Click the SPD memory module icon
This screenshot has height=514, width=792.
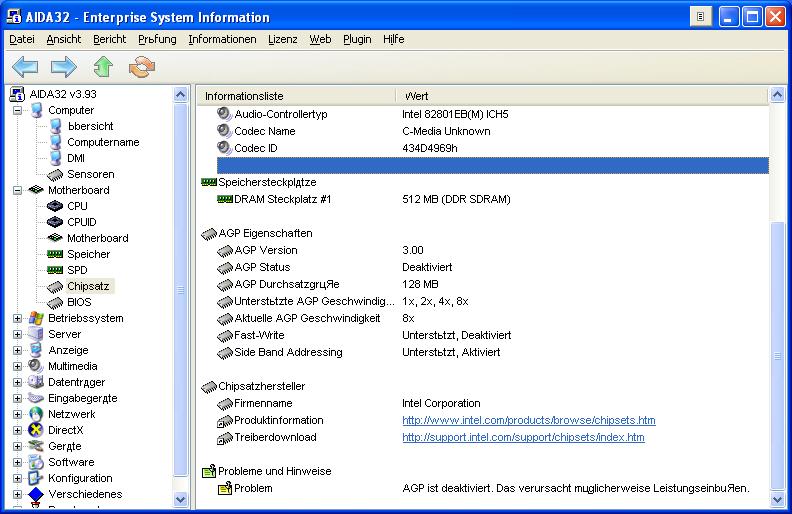click(55, 270)
